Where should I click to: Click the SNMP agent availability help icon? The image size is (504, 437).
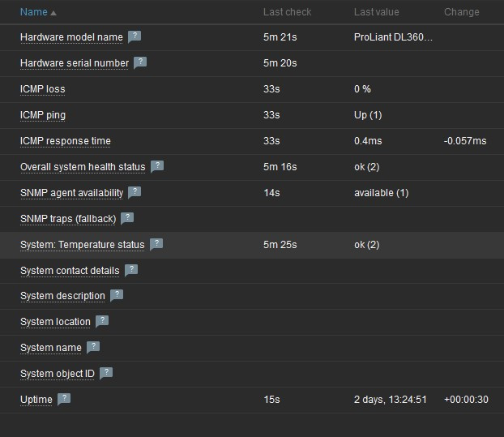(135, 192)
